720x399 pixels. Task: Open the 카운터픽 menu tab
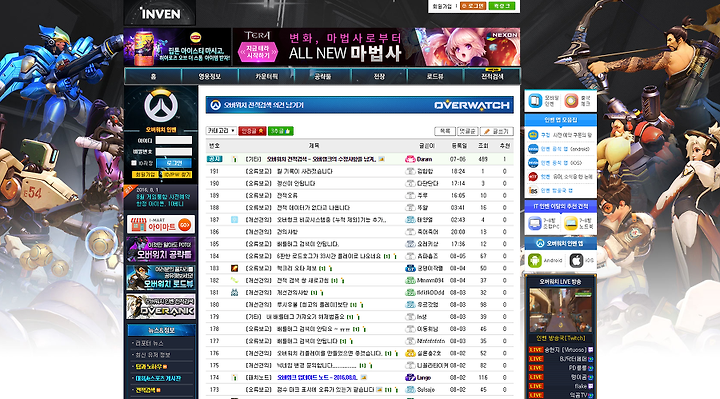click(x=266, y=76)
